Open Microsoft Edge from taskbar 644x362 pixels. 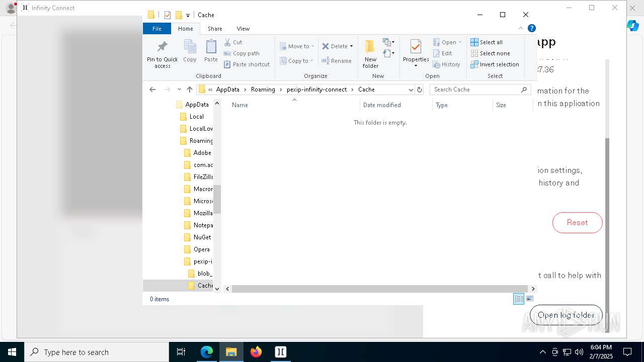(207, 352)
